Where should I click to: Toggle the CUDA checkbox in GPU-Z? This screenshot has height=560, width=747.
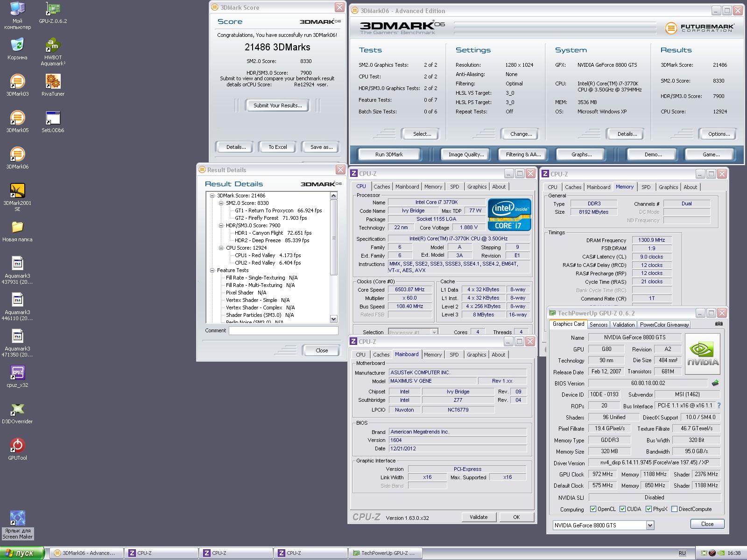tap(622, 509)
